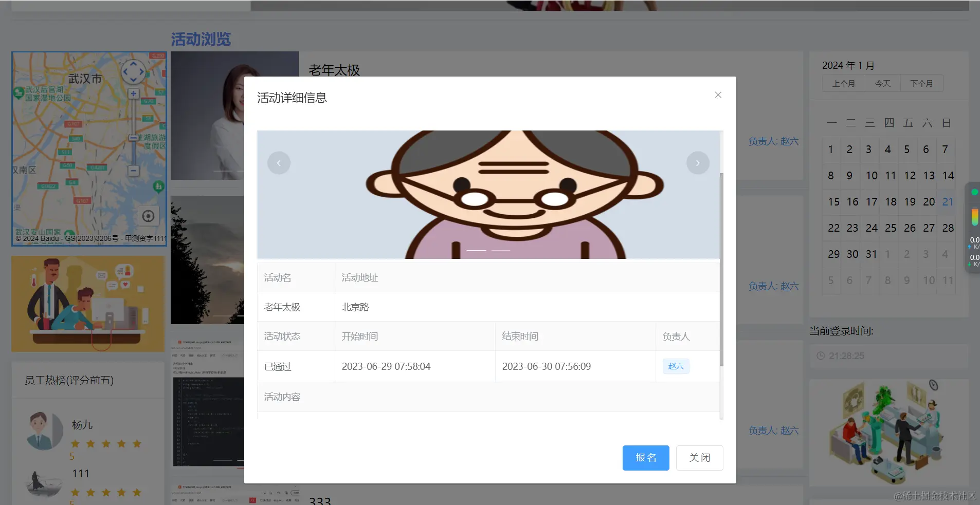
Task: Select calendar day 7
Action: click(x=945, y=149)
